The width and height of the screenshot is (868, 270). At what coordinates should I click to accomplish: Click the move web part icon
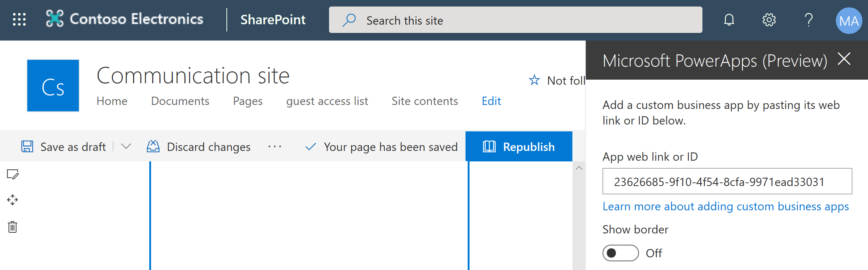pos(13,200)
